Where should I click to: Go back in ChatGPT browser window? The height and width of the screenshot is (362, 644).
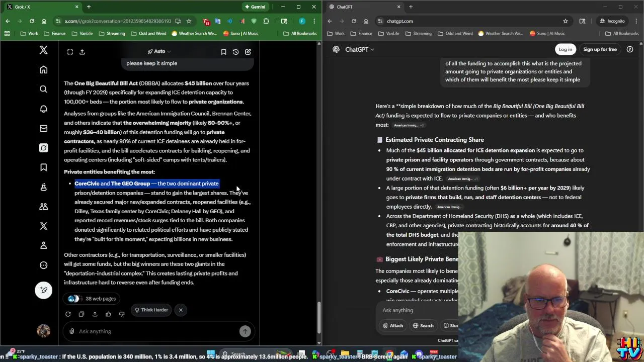click(330, 21)
